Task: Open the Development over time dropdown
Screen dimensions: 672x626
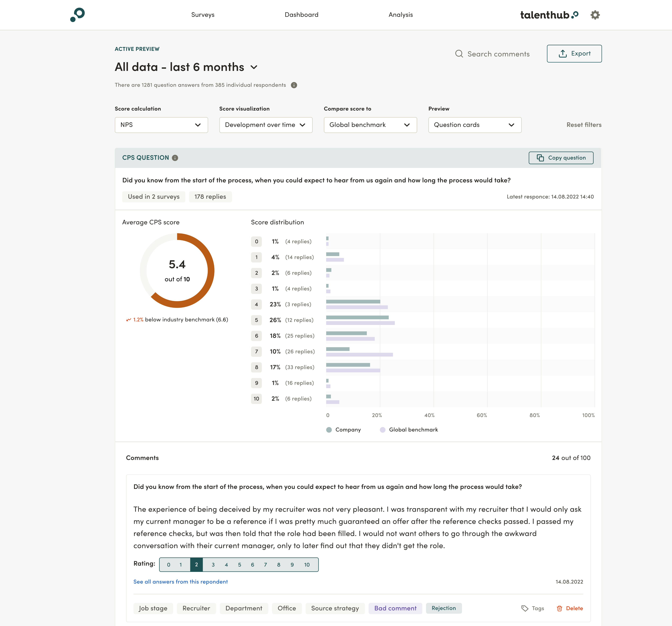Action: pos(266,125)
